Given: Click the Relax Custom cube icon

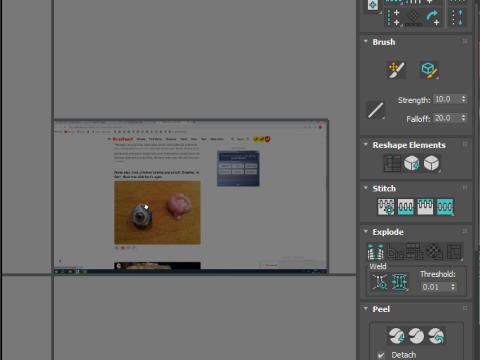Looking at the screenshot, I should 431,163.
